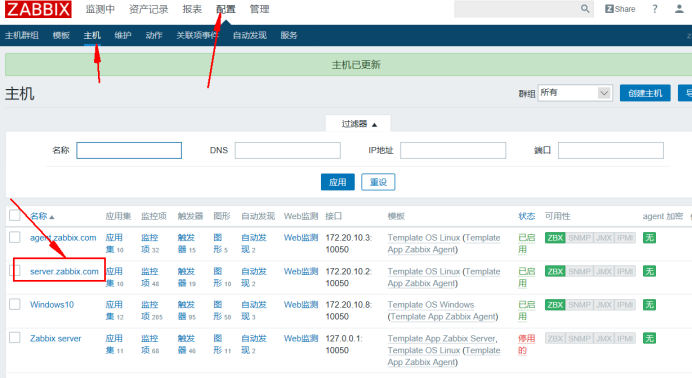Screen dimensions: 692x378
Task: Sort hosts by 名称 column
Action: coord(42,216)
